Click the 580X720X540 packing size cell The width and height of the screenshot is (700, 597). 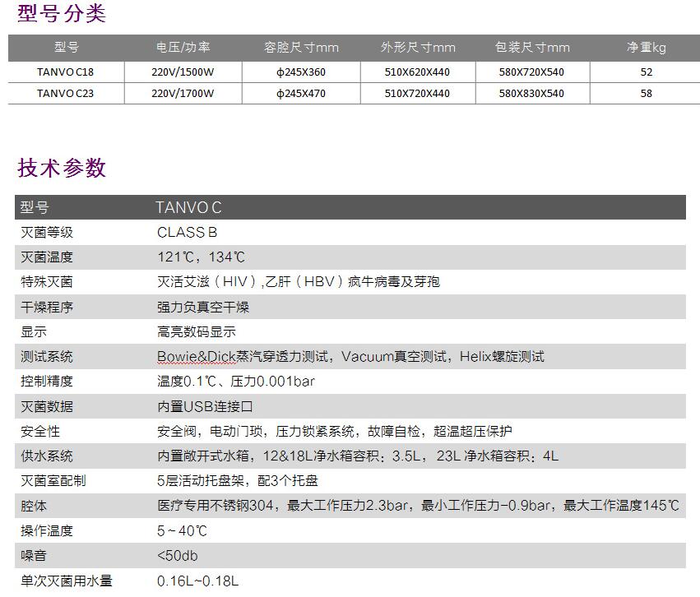click(531, 72)
